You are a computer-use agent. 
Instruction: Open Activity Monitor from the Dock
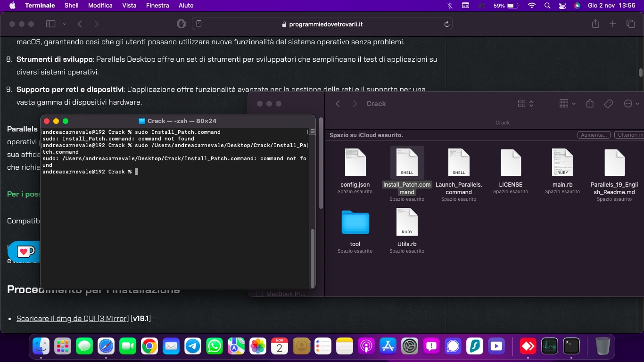coord(550,346)
